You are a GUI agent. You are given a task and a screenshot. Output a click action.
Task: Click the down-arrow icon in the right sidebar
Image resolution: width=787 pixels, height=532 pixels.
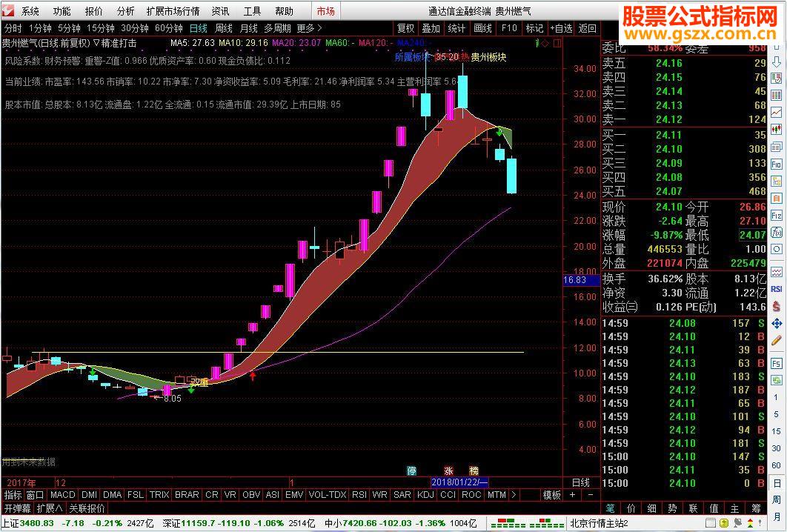[776, 61]
